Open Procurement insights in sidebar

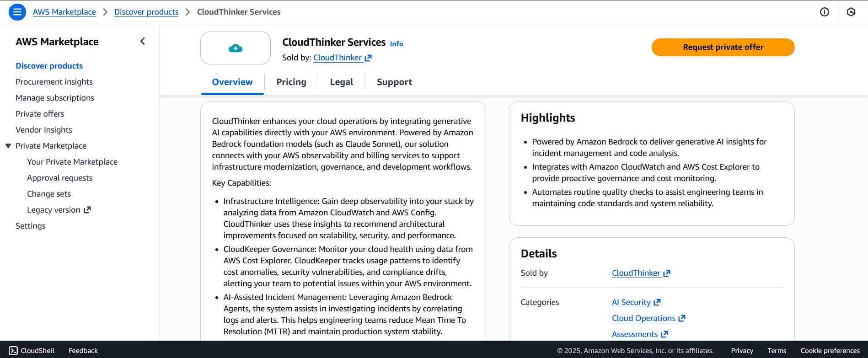(54, 82)
